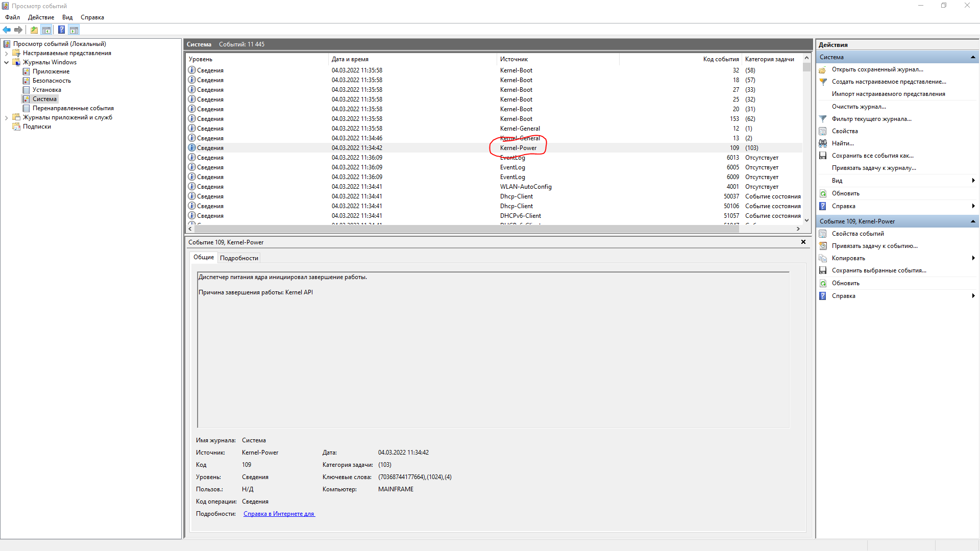Viewport: 980px width, 551px height.
Task: Open the Действие menu
Action: (x=41, y=17)
